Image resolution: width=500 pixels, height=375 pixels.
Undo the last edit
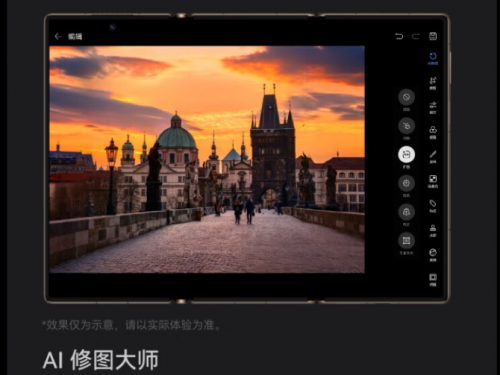399,36
